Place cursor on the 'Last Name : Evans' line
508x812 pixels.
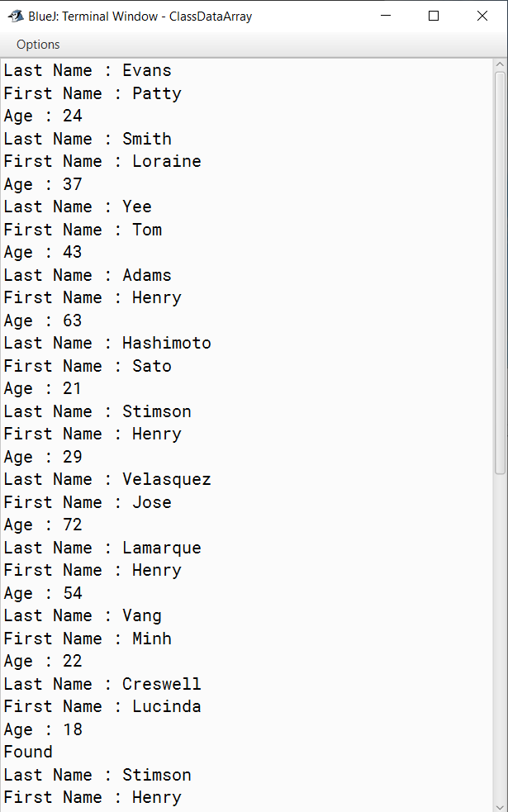coord(88,70)
